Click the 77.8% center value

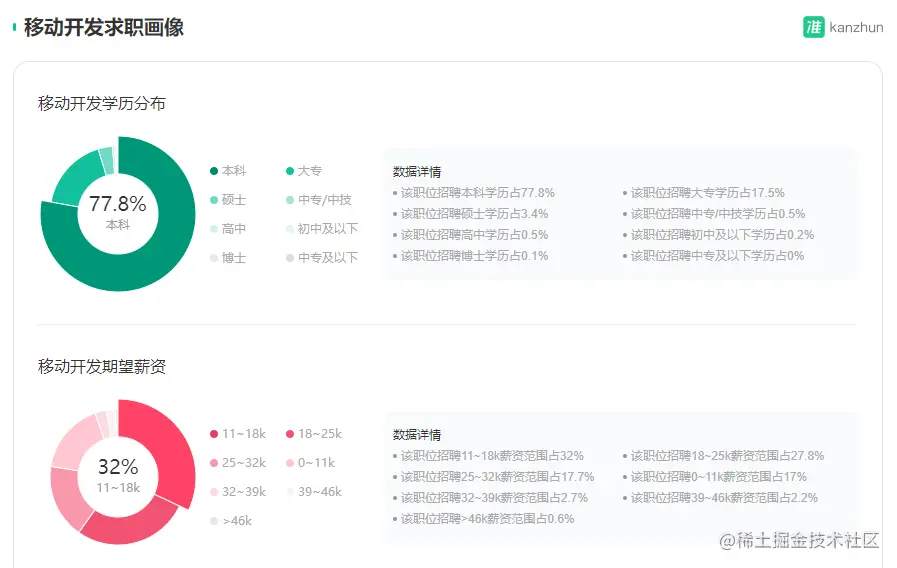(x=118, y=204)
